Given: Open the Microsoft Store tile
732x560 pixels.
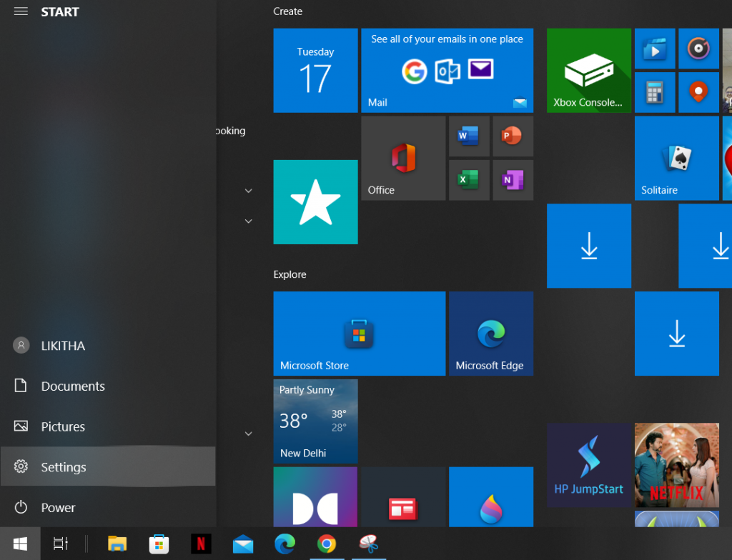Looking at the screenshot, I should 359,334.
